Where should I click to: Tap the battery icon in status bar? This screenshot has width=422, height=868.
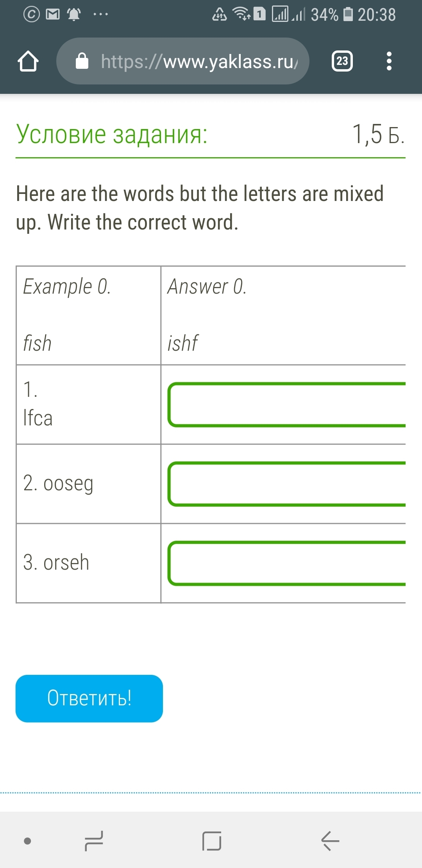click(x=348, y=14)
